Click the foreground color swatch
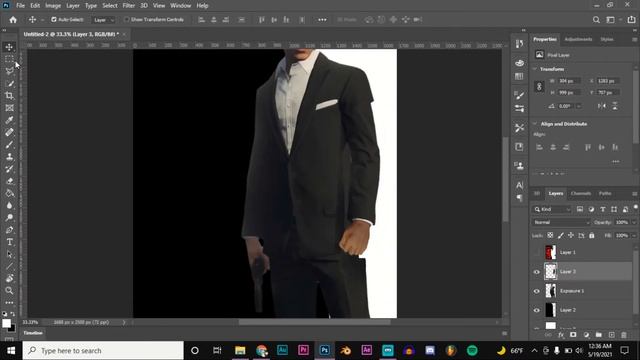The image size is (640, 360). tap(6, 324)
